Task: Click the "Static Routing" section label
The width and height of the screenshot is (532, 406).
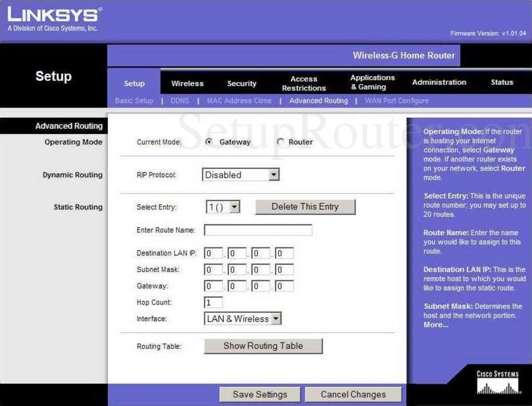Action: [78, 207]
